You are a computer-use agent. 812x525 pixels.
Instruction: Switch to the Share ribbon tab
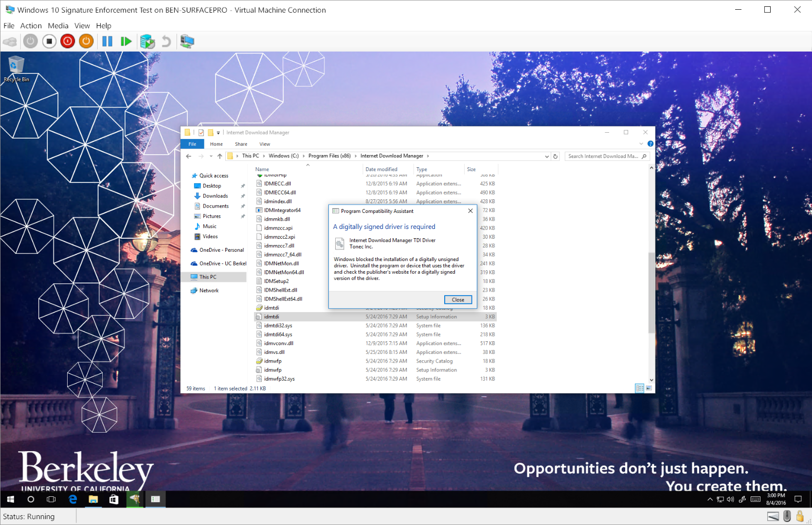pos(241,144)
